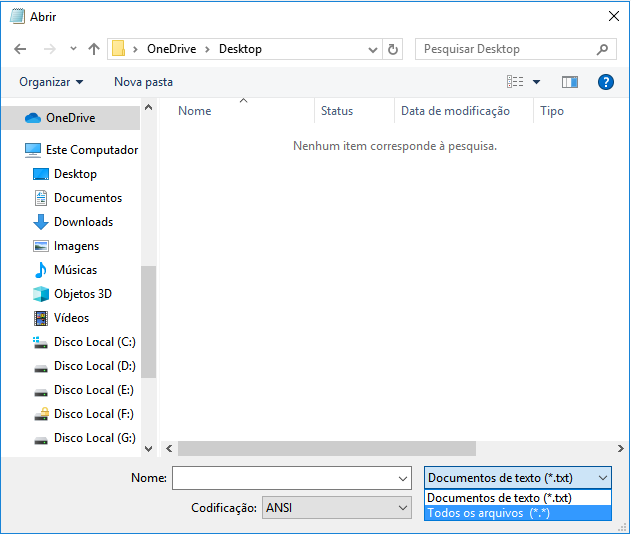The height and width of the screenshot is (535, 631).
Task: Click the Back navigation arrow
Action: click(x=20, y=49)
